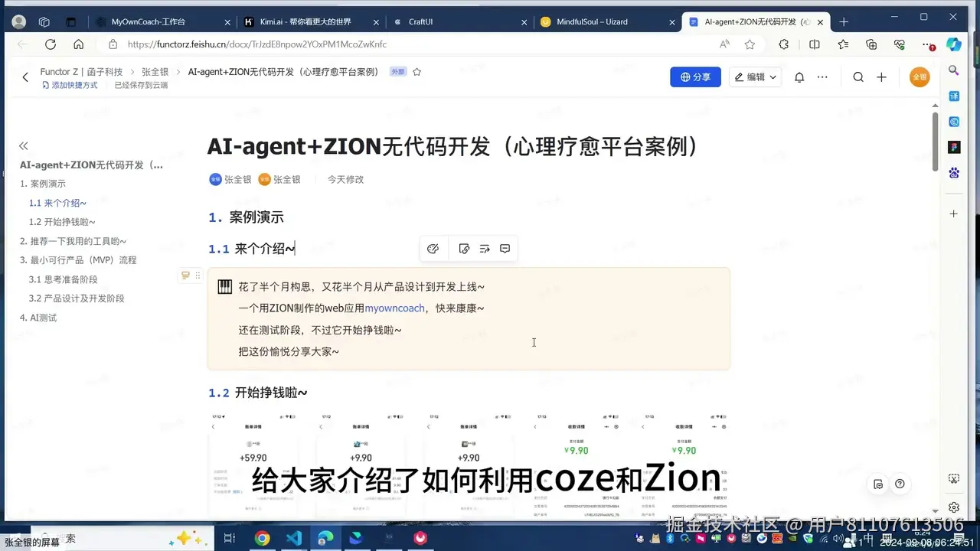Click Feishu document back chevron
Viewport: 980px width, 551px height.
coord(25,77)
